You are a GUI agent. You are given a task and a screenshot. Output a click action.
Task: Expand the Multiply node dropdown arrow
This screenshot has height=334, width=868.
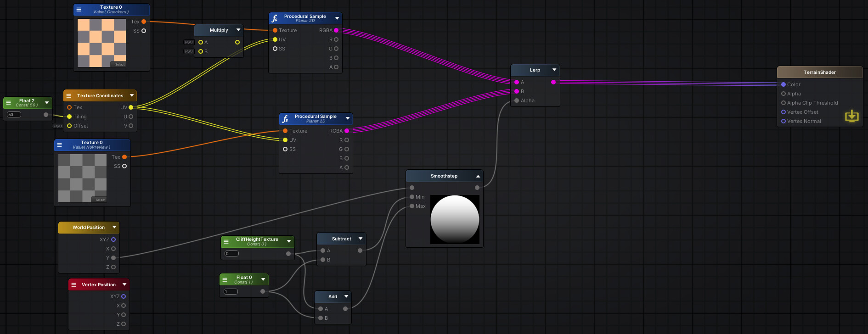click(238, 30)
